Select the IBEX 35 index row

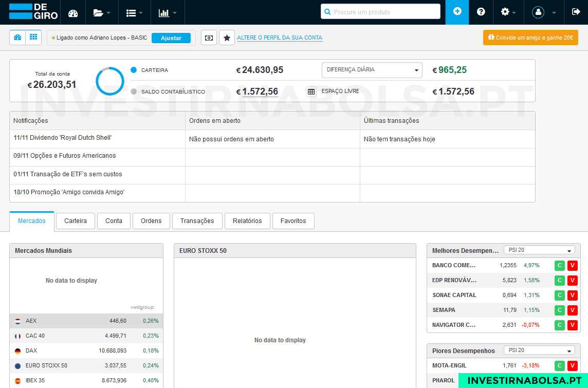point(86,380)
